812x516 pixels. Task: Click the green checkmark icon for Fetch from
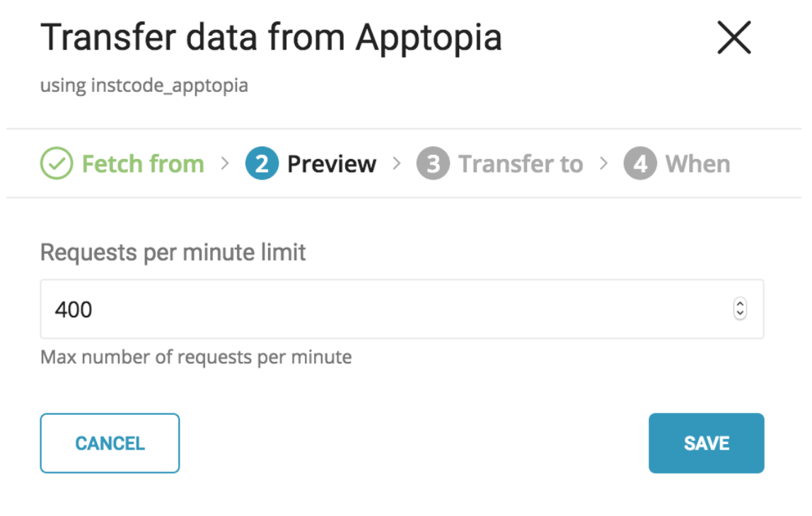click(x=56, y=164)
